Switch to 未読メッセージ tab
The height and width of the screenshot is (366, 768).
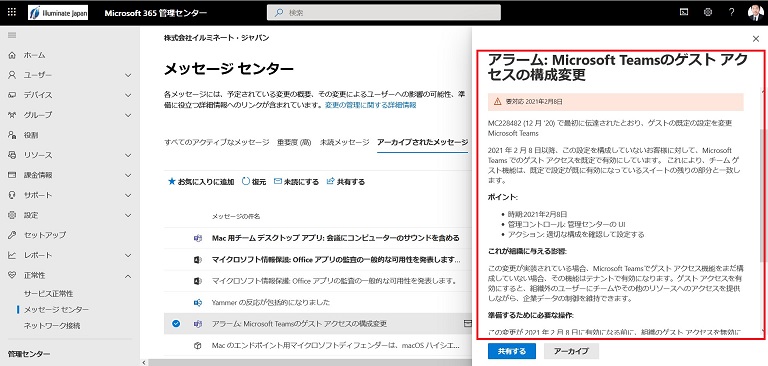(345, 143)
